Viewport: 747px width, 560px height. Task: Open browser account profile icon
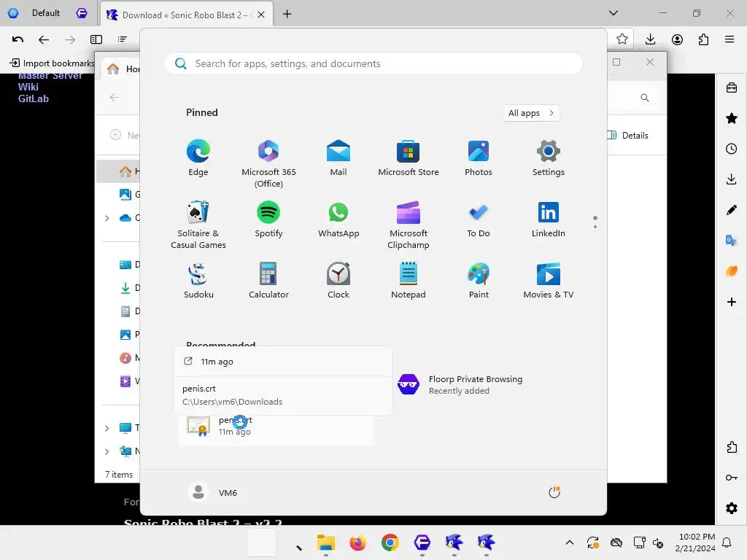(x=677, y=39)
